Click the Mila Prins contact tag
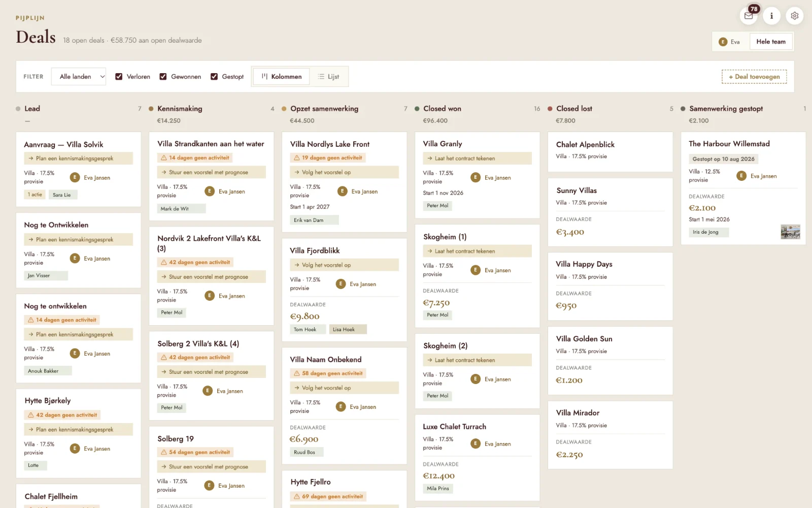Viewport: 812px width, 508px height. (x=438, y=489)
